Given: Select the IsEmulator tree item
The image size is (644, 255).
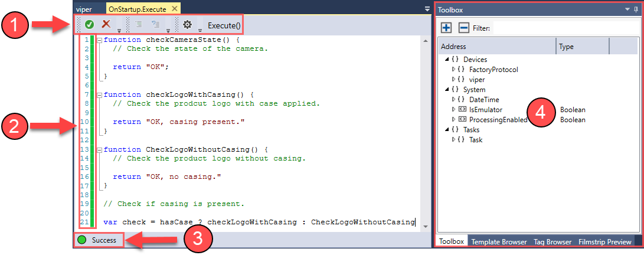Looking at the screenshot, I should 486,110.
